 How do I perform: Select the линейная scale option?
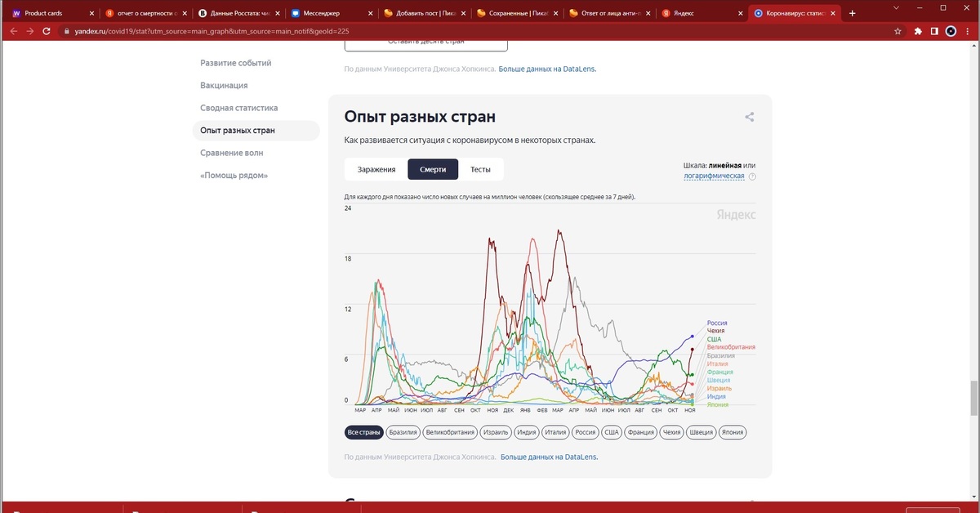click(x=725, y=165)
